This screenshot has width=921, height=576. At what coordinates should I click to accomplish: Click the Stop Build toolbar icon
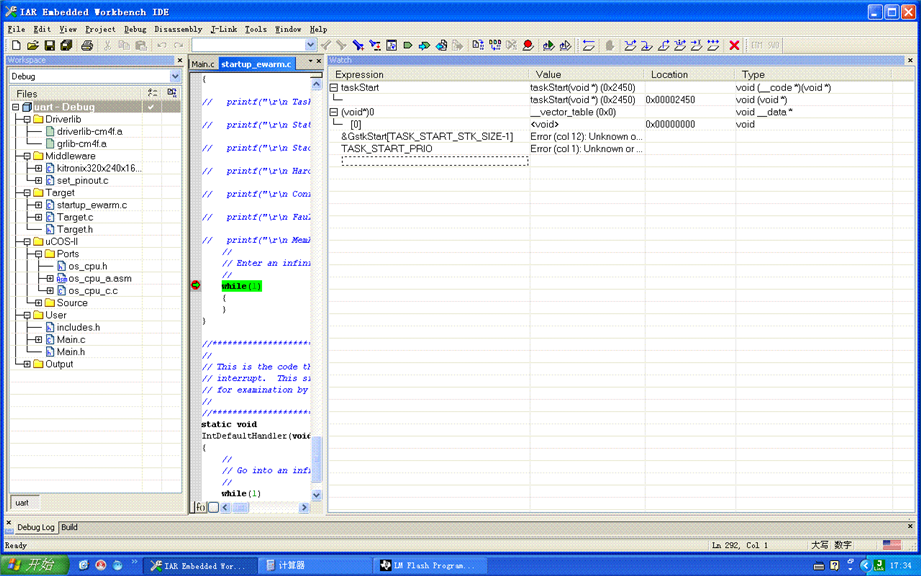(511, 45)
